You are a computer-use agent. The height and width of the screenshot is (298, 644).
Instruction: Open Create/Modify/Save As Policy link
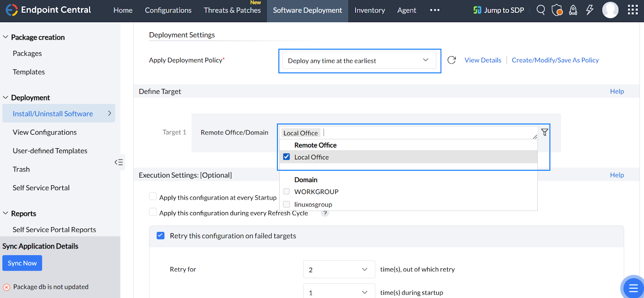(555, 60)
